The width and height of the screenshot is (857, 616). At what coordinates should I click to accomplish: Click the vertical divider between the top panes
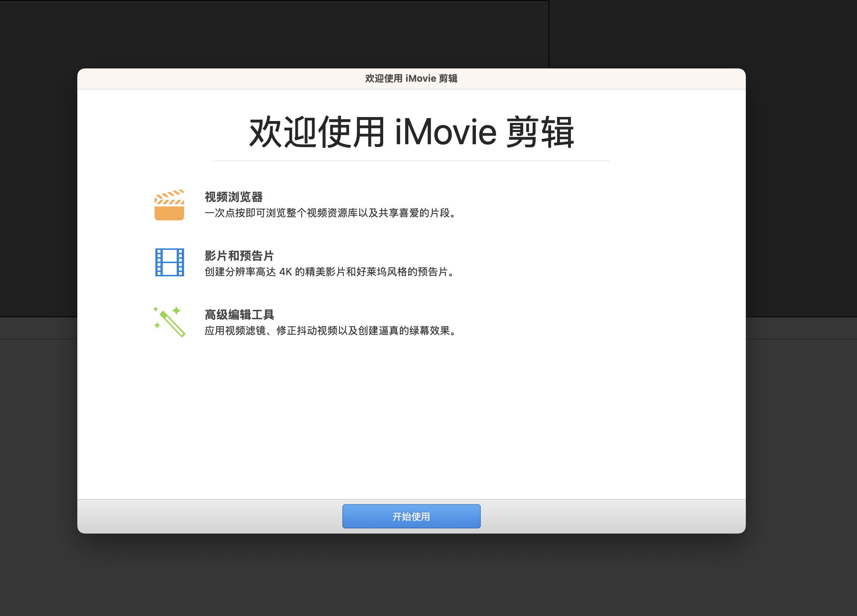point(549,34)
